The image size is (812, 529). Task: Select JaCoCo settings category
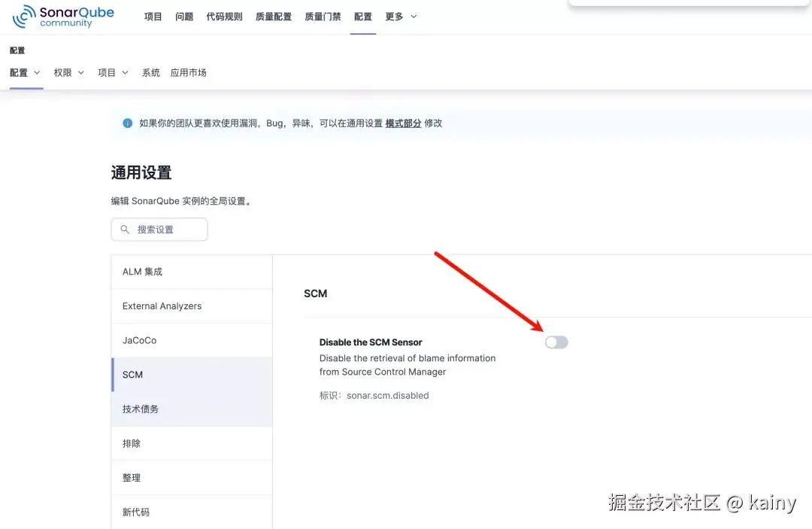tap(192, 340)
